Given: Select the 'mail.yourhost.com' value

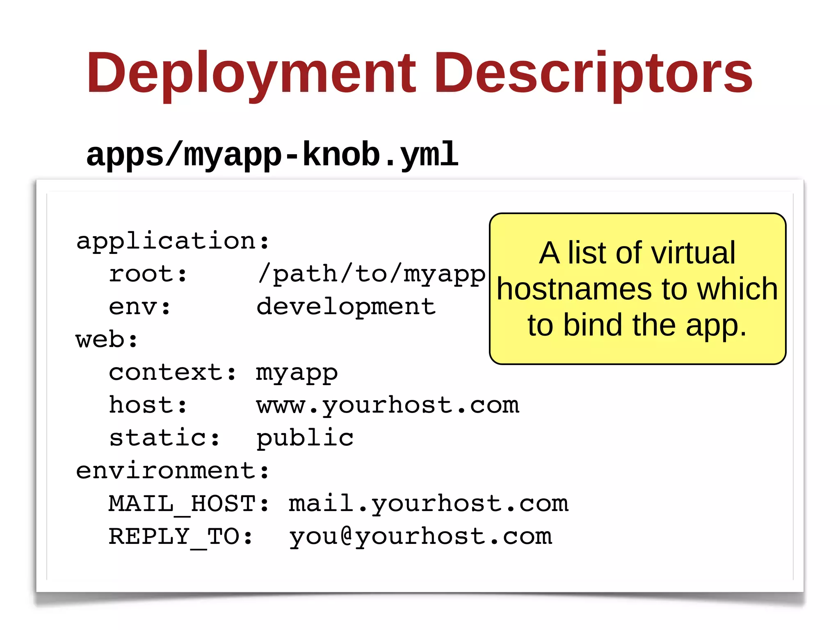Looking at the screenshot, I should (x=429, y=504).
